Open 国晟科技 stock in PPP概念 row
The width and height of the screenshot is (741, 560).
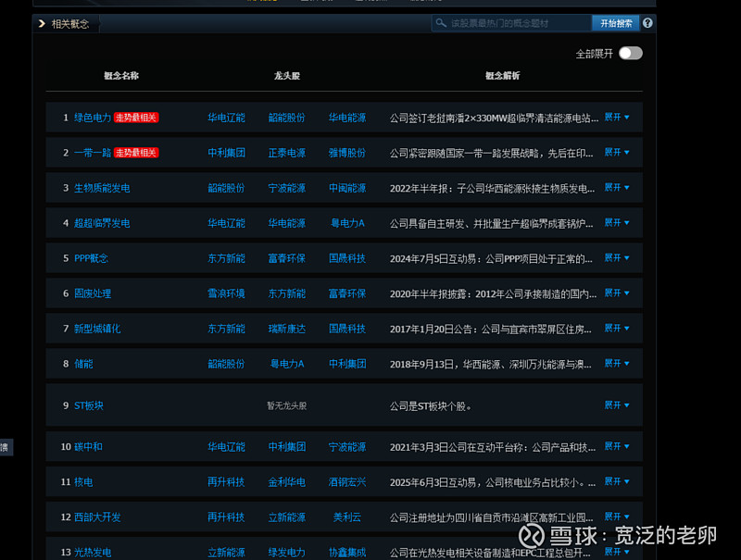coord(347,258)
